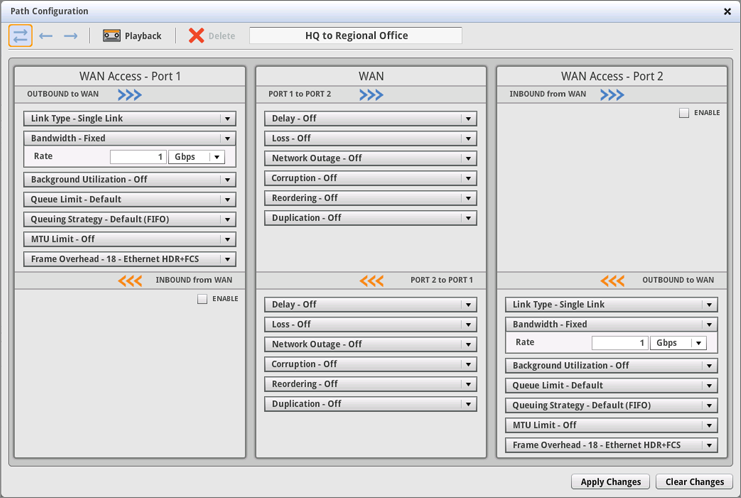The image size is (741, 498).
Task: Click the Port 1 Rate value field
Action: click(138, 157)
